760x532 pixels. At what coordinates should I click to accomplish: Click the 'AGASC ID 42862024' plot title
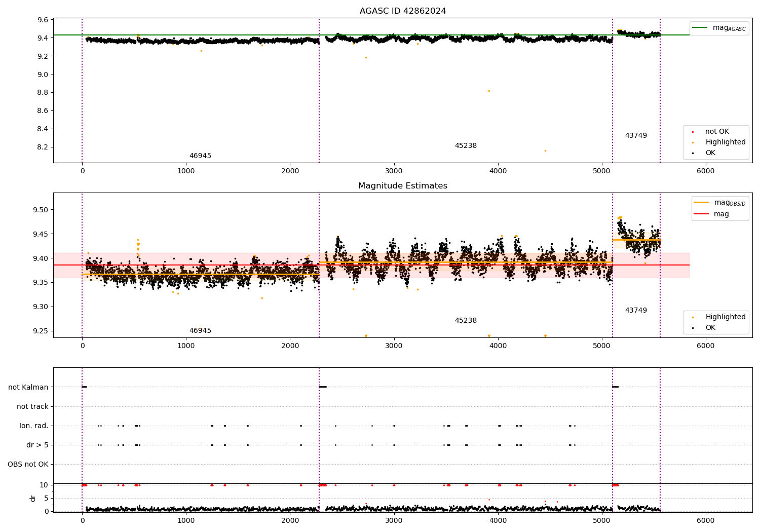(x=403, y=11)
